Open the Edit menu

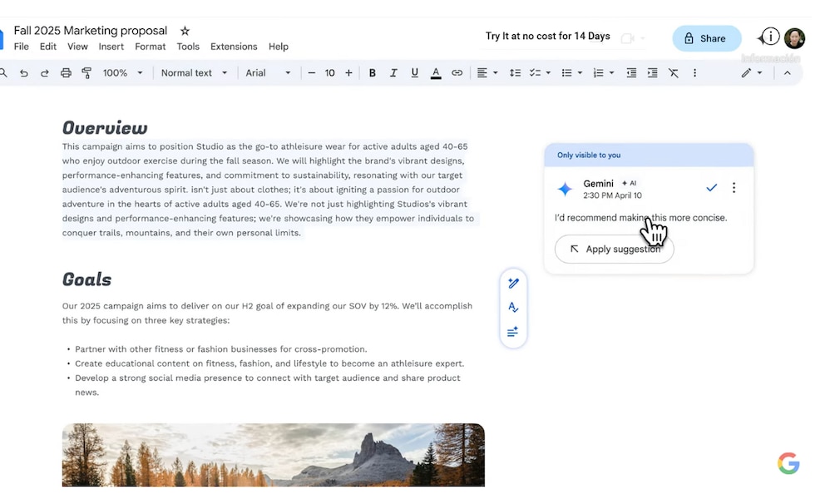[x=48, y=47]
